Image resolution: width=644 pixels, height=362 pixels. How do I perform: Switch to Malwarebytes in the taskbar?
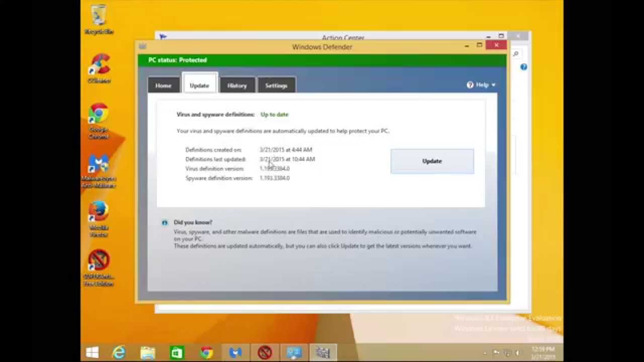click(x=235, y=352)
